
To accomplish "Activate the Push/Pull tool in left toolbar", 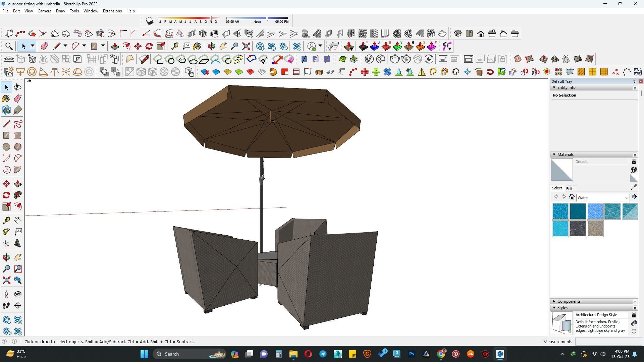I will [x=18, y=184].
